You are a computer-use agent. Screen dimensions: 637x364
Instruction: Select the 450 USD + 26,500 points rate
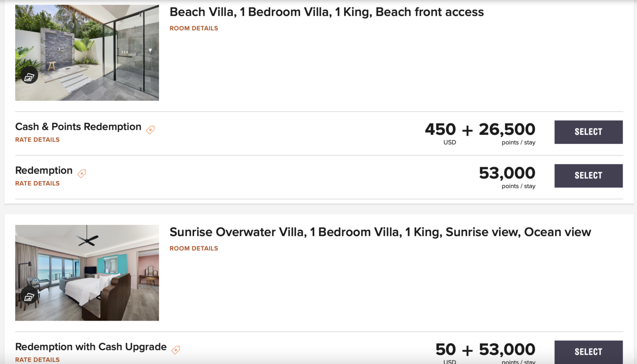pyautogui.click(x=588, y=132)
